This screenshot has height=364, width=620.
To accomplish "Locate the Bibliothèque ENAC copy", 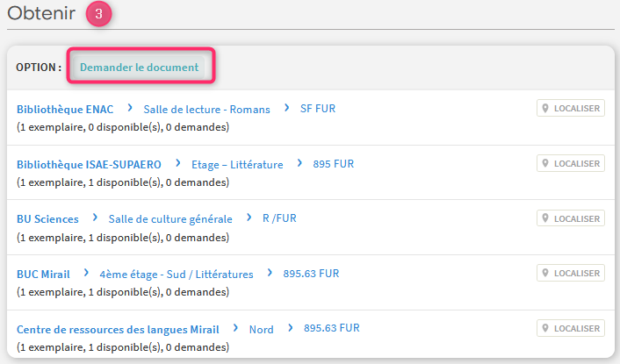I will (x=571, y=109).
